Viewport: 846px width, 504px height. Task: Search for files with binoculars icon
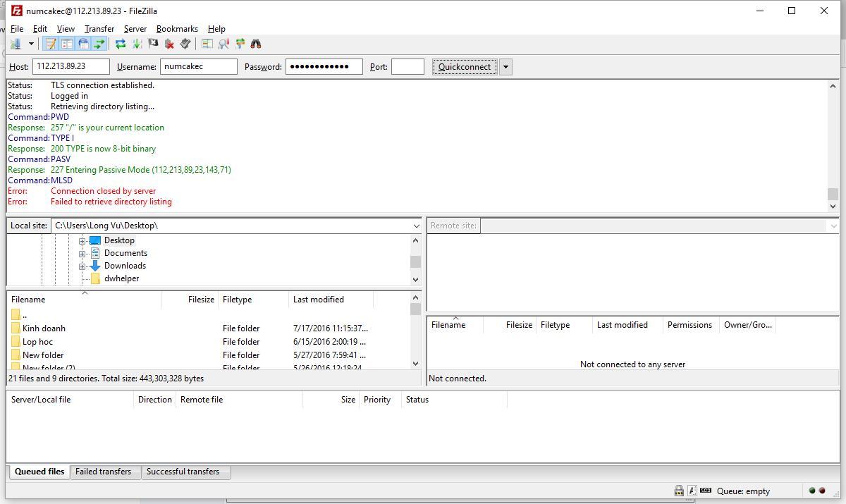256,44
